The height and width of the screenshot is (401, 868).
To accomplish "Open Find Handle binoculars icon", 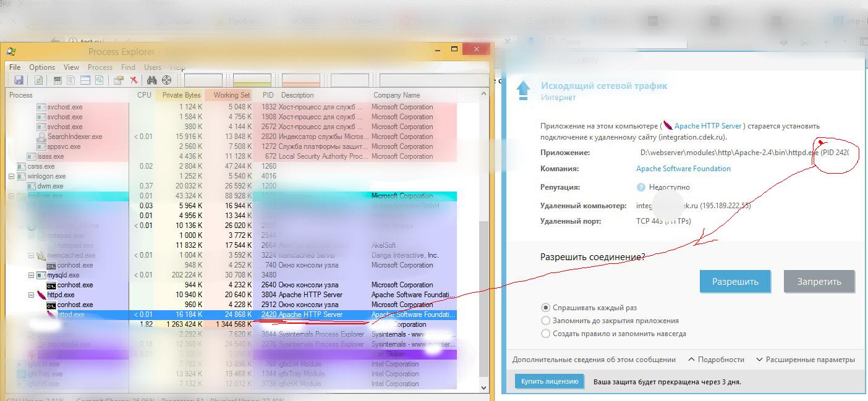I will [x=151, y=80].
